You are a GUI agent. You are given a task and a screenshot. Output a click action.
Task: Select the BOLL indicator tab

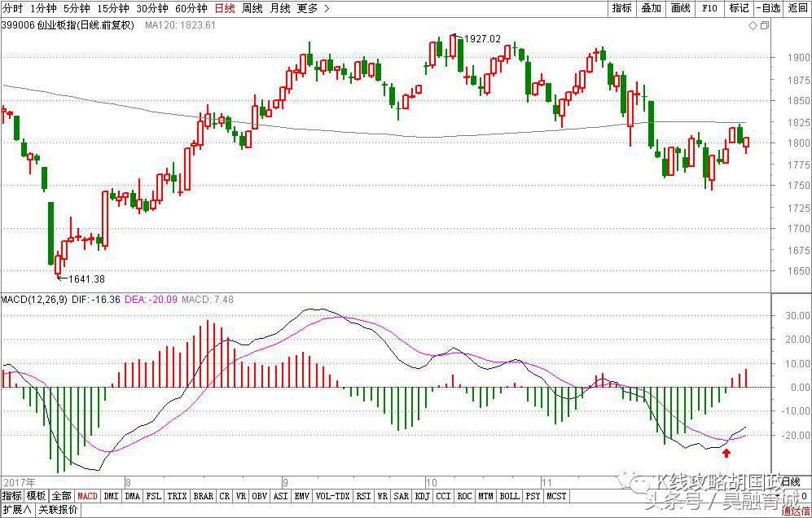(x=510, y=496)
